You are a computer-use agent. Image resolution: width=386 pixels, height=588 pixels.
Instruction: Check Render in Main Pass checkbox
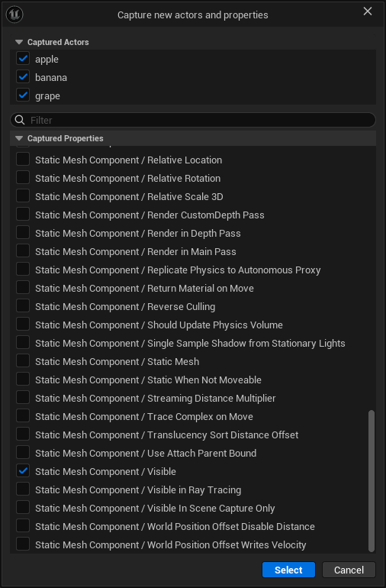(23, 251)
